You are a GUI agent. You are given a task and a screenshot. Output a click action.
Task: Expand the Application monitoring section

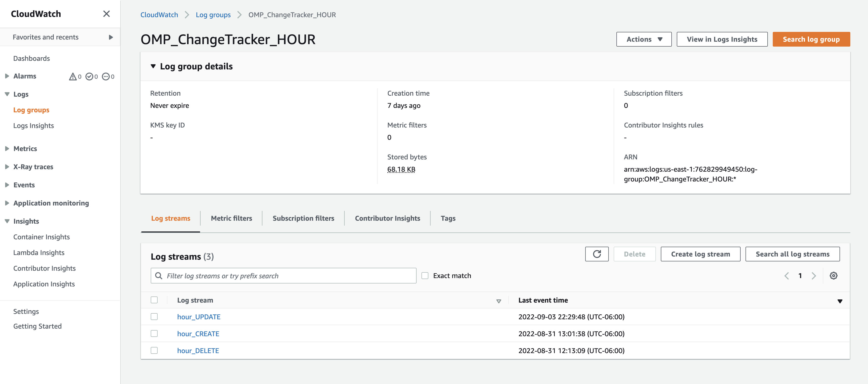tap(7, 203)
